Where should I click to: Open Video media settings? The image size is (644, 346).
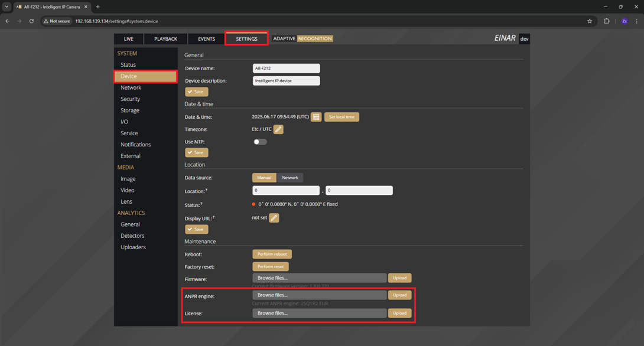(x=127, y=191)
